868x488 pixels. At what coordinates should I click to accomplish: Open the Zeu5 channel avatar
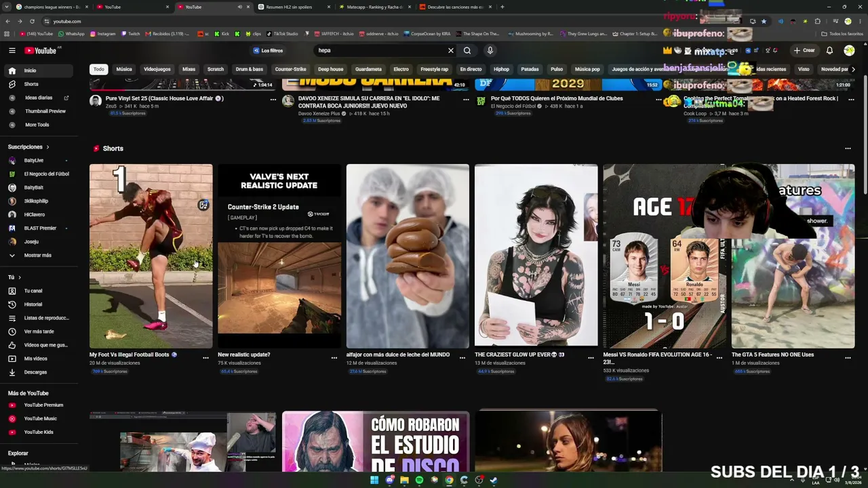coord(96,101)
